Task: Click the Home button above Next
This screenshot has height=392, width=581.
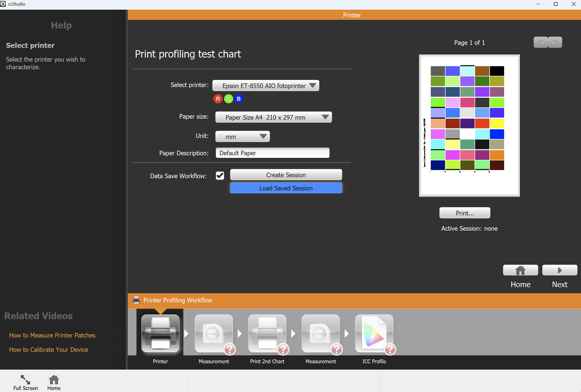Action: (520, 270)
